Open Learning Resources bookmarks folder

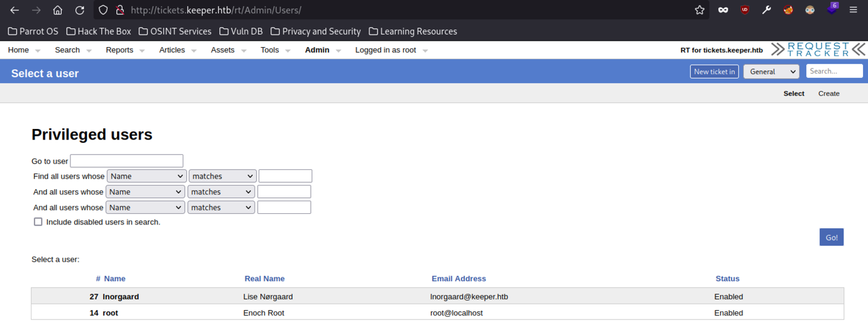[x=413, y=31]
